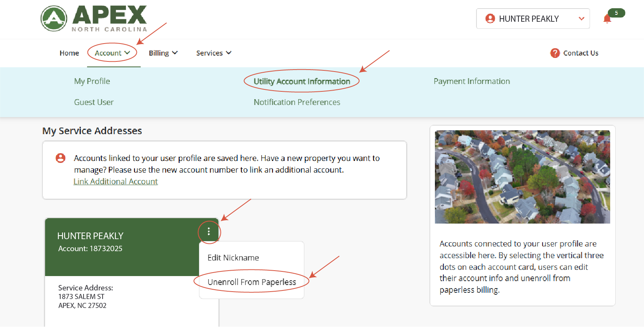Select Edit Nickname from the menu
Image resolution: width=644 pixels, height=327 pixels.
pos(233,258)
